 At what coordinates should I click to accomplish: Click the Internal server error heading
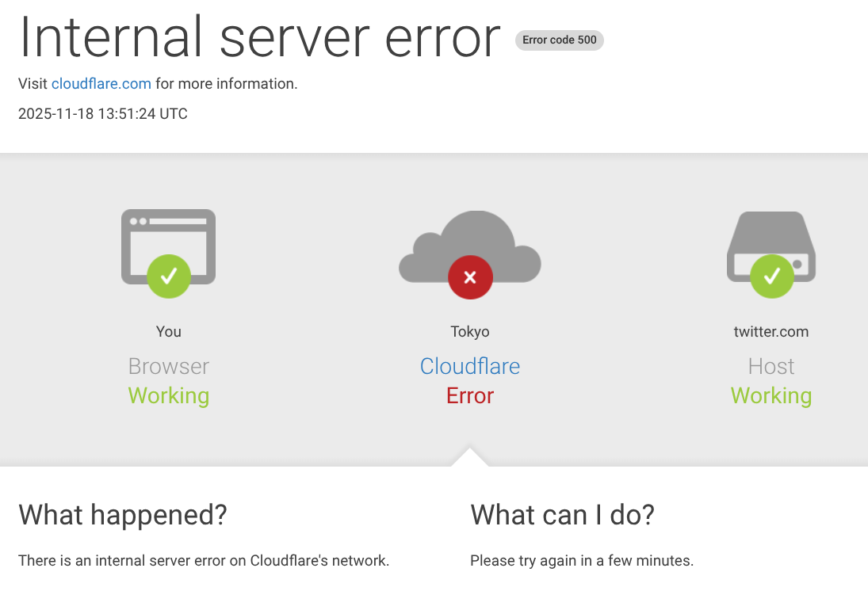[x=260, y=37]
